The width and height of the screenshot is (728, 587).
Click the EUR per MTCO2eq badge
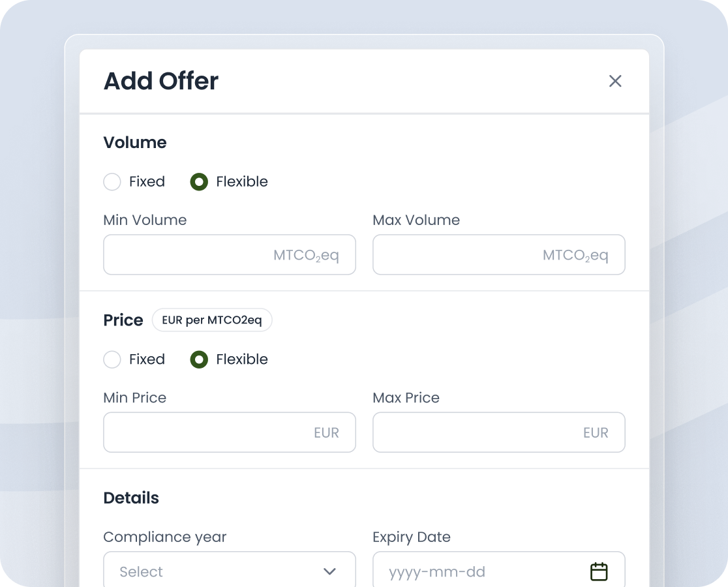pyautogui.click(x=212, y=320)
